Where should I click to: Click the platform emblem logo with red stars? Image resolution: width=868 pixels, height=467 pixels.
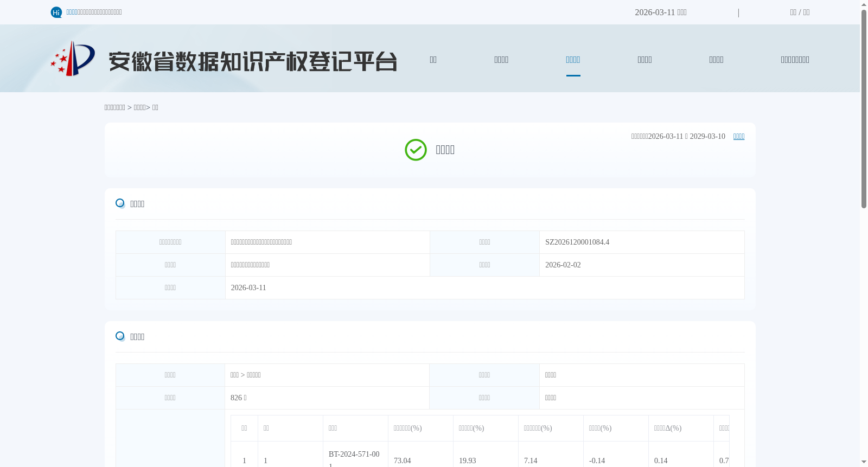point(73,59)
